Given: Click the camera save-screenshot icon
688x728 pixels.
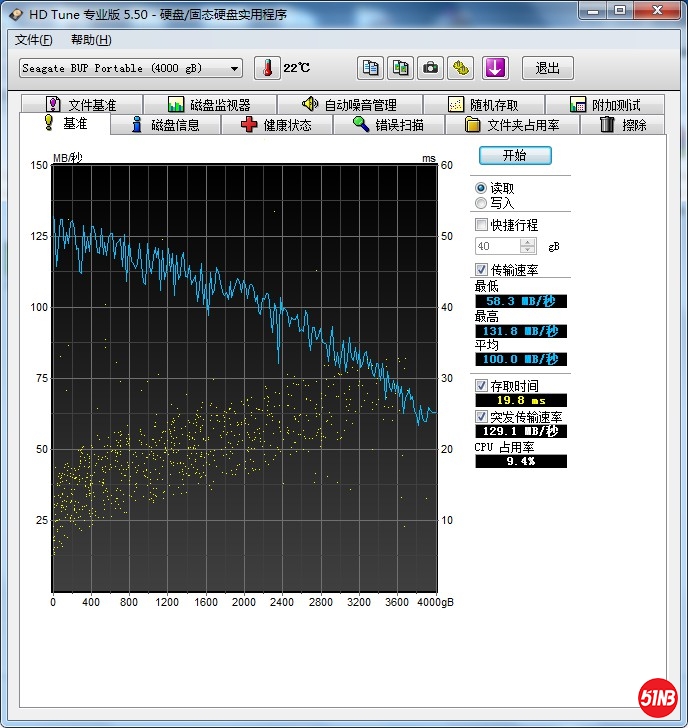Looking at the screenshot, I should (x=430, y=68).
